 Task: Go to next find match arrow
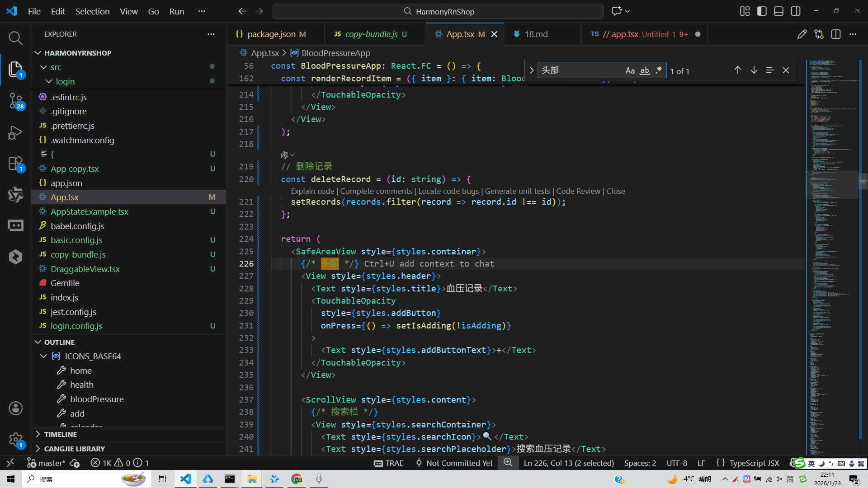[x=754, y=70]
